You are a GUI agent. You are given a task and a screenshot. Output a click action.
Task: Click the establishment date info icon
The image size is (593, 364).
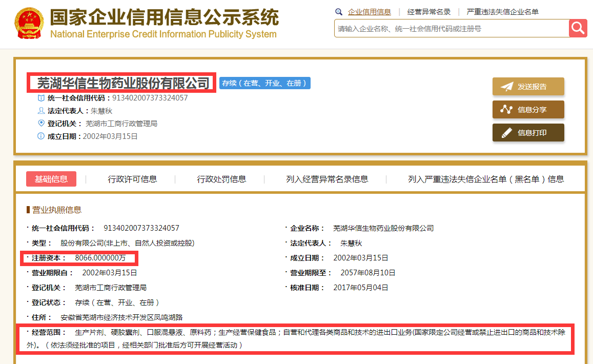point(41,136)
